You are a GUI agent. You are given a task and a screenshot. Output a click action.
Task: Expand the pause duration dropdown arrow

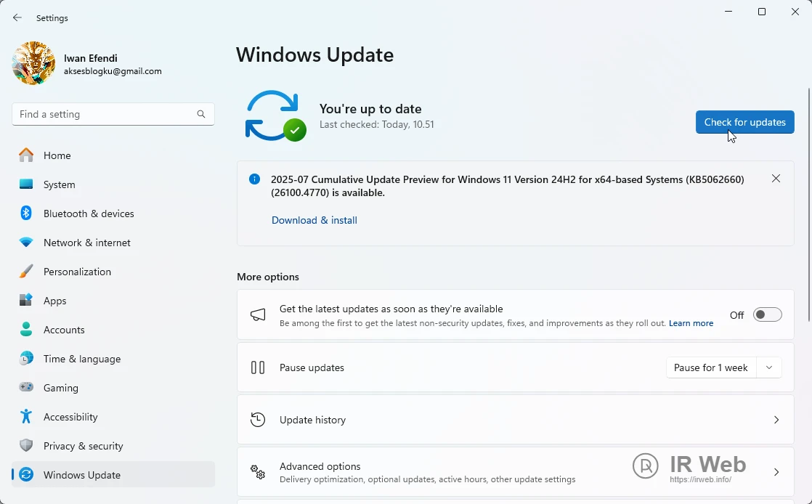tap(769, 367)
